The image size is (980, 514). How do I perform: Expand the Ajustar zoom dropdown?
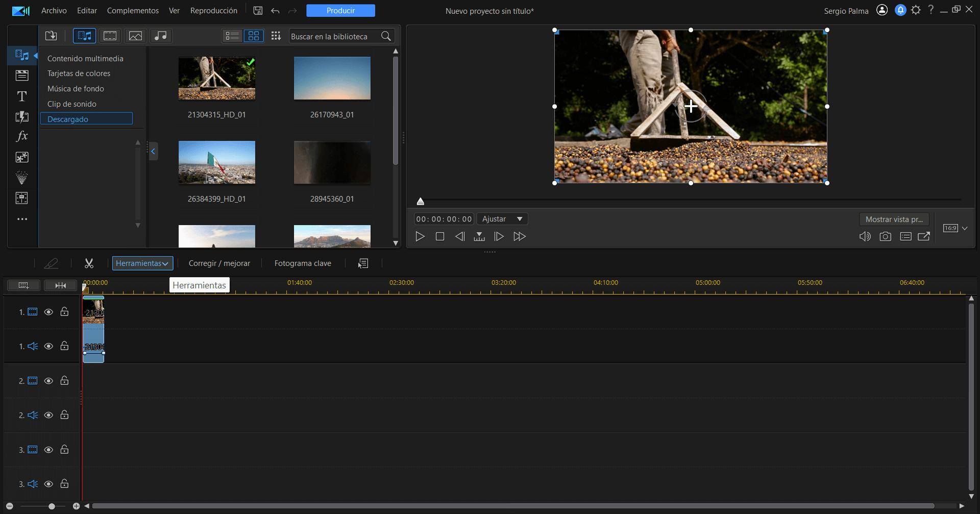pos(502,219)
